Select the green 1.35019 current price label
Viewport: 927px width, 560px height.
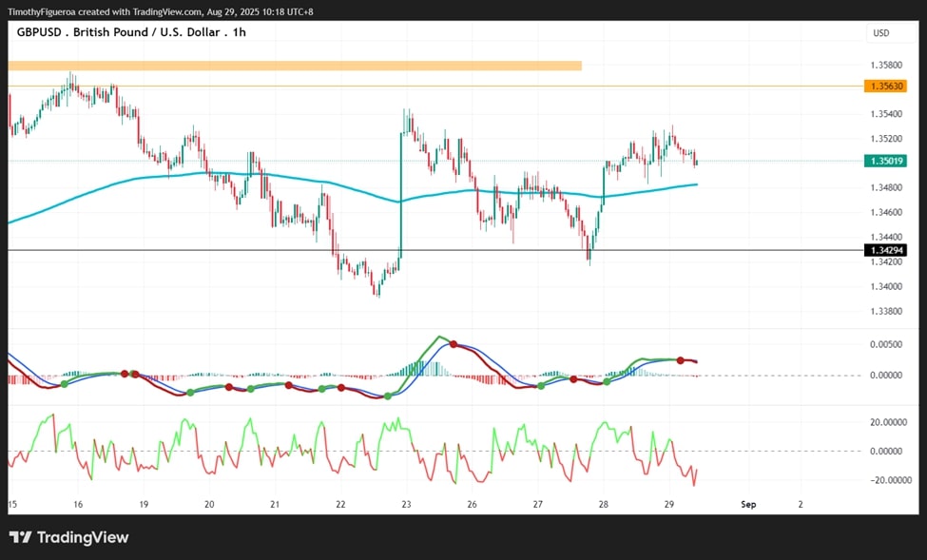[x=885, y=161]
